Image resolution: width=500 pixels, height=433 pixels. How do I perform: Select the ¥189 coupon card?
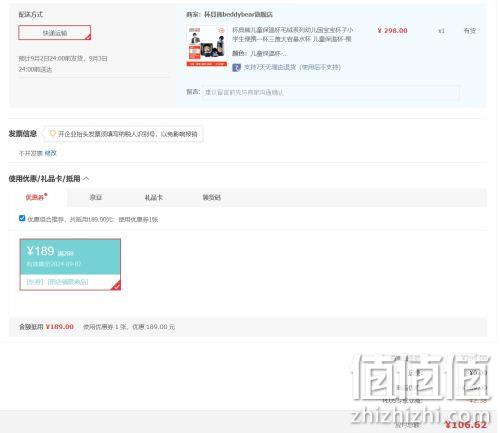(x=70, y=264)
